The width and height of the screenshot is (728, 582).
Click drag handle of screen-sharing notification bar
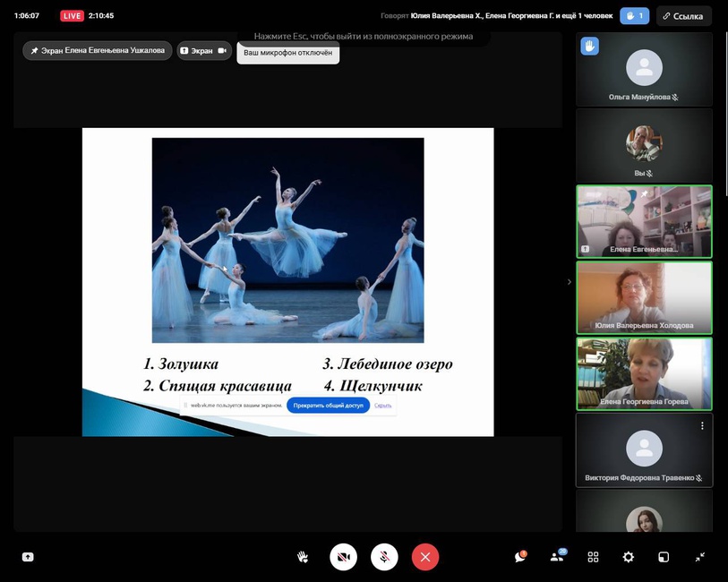click(x=185, y=406)
